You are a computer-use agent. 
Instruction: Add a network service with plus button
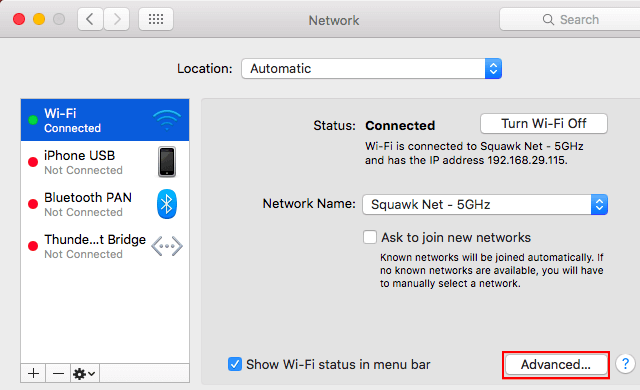[x=33, y=373]
